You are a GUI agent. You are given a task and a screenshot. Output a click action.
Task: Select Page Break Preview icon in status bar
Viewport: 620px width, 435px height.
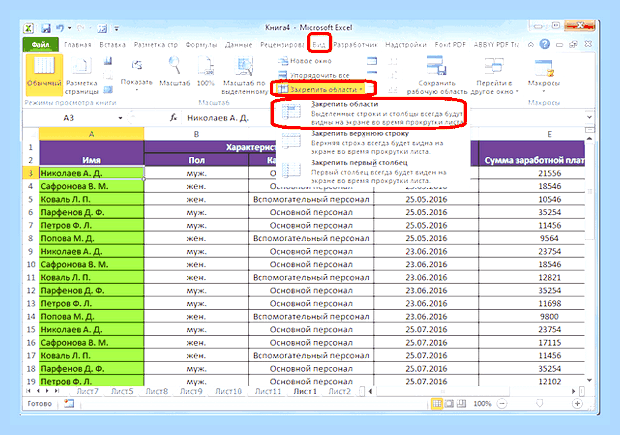tap(461, 404)
